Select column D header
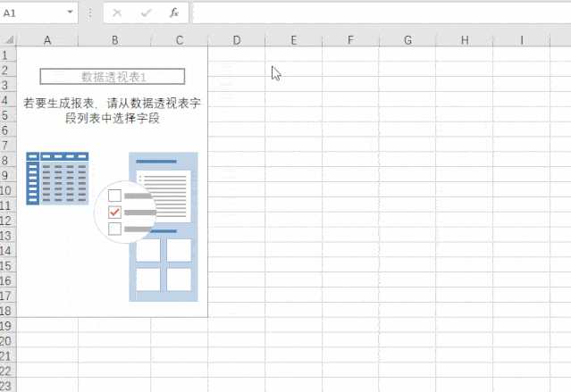This screenshot has height=392, width=571. (x=237, y=40)
